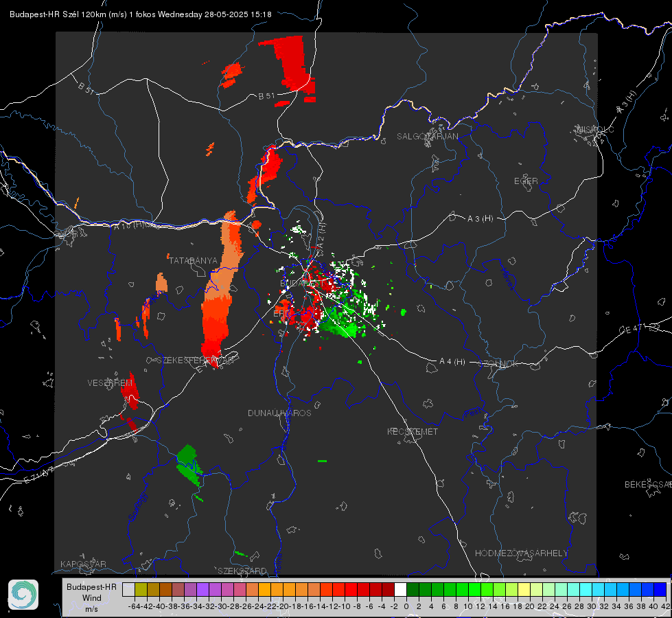Click the ÉRD town label

[281, 314]
